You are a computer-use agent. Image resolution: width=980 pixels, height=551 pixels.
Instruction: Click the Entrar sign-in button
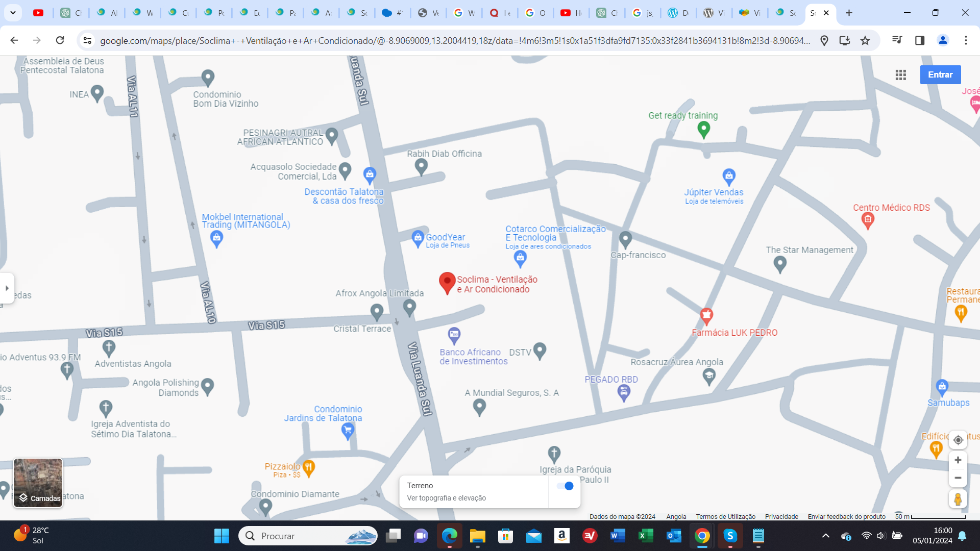tap(940, 74)
